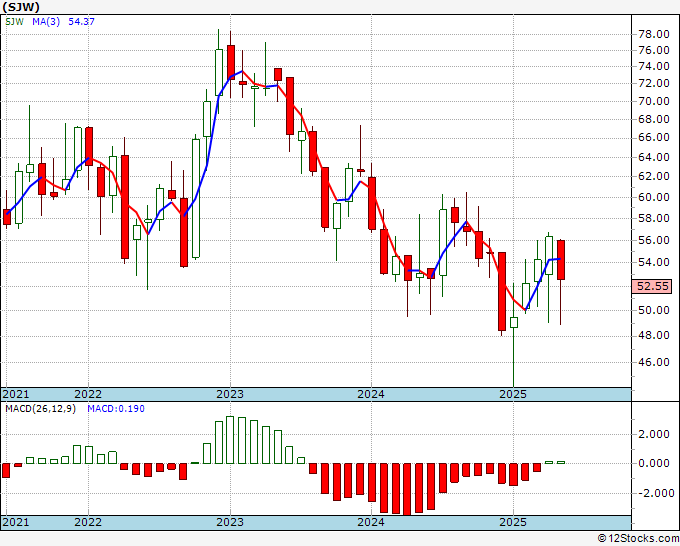680x546 pixels.
Task: Click the 48.00 price axis label
Action: click(x=654, y=335)
